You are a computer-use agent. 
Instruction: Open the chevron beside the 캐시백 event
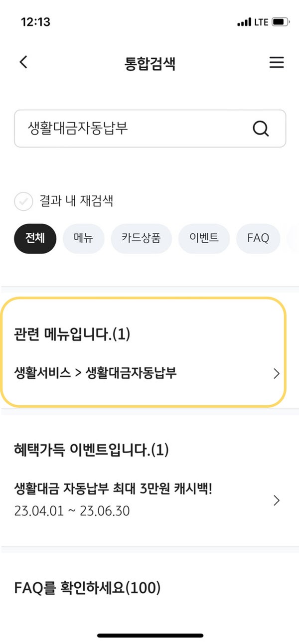(x=277, y=500)
